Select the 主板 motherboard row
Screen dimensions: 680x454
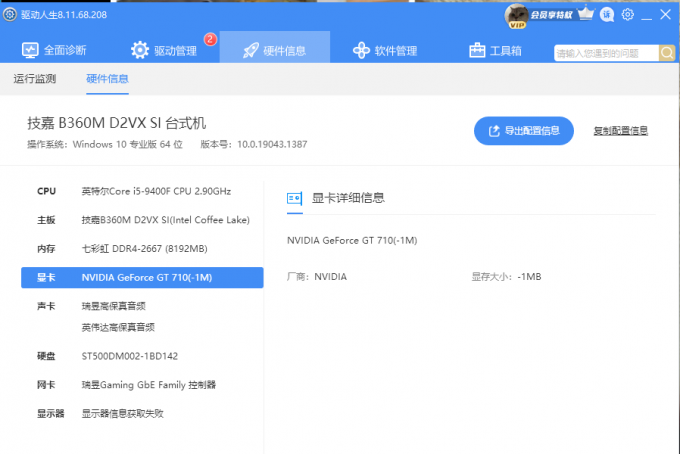(142, 220)
